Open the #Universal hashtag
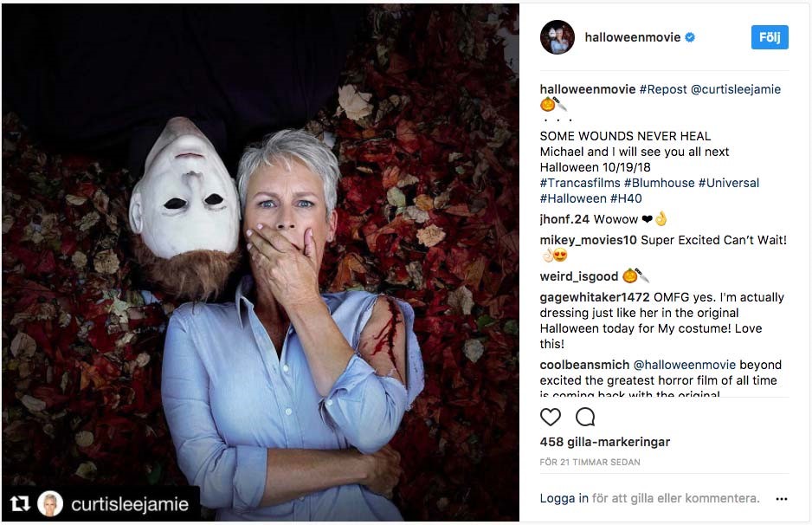The width and height of the screenshot is (812, 525). 729,183
